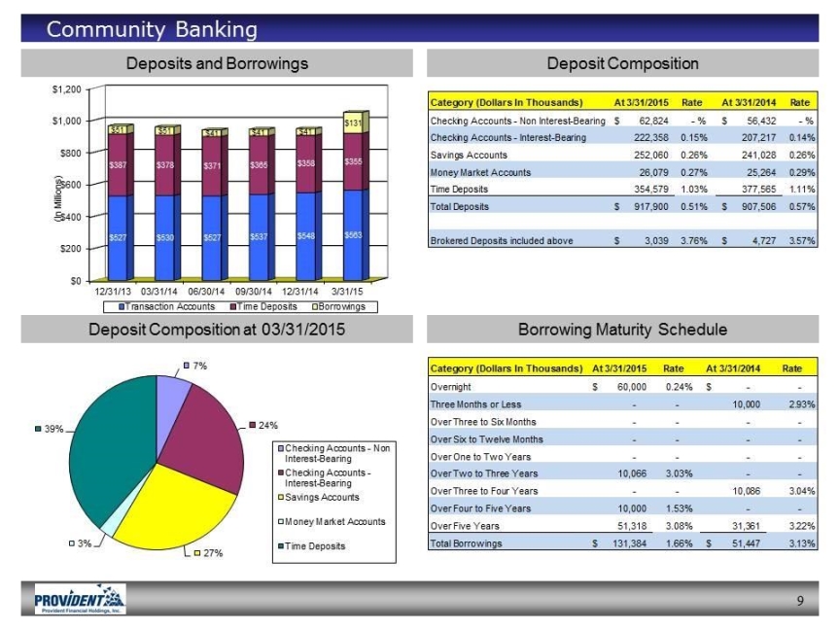Click the Over Two to Three Years row
840x630 pixels.
(x=622, y=473)
